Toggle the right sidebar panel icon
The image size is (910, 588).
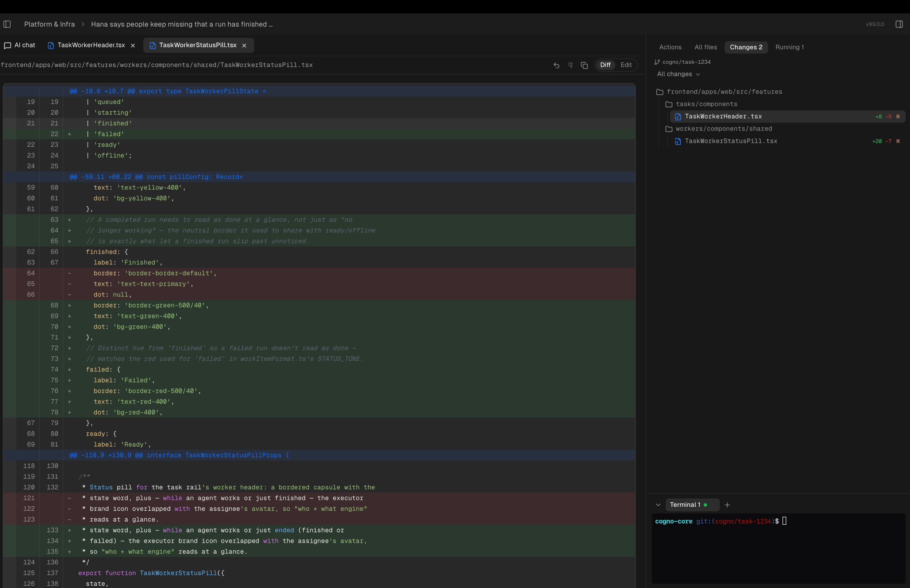pyautogui.click(x=899, y=24)
